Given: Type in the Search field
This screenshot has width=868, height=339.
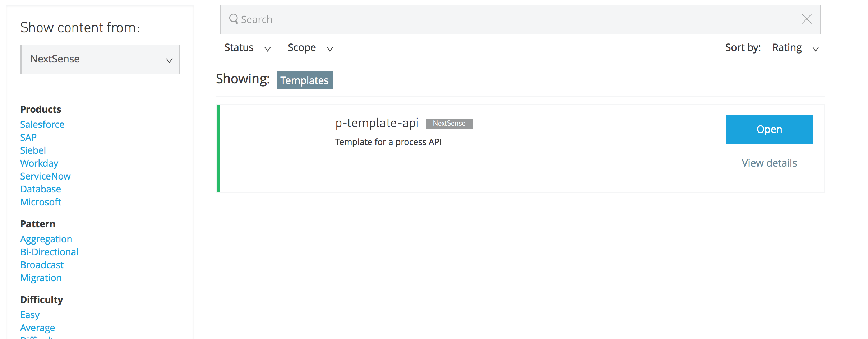Looking at the screenshot, I should 503,19.
